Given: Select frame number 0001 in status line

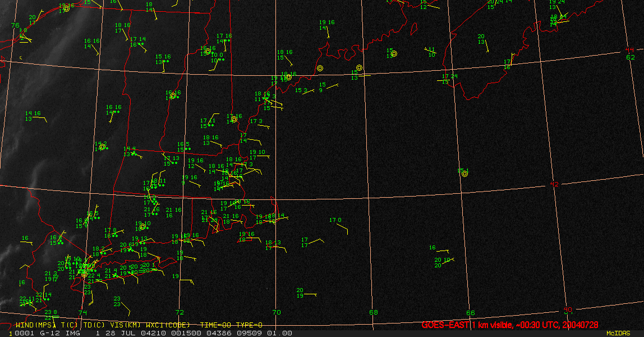Looking at the screenshot, I should point(24,333).
